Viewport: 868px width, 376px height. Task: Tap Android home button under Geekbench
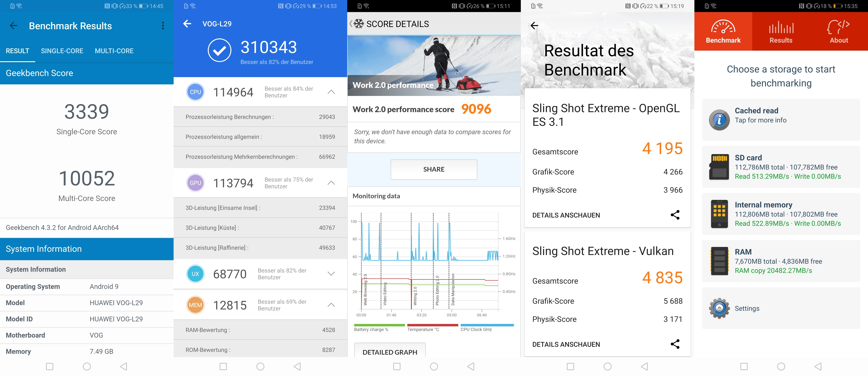coord(87,366)
